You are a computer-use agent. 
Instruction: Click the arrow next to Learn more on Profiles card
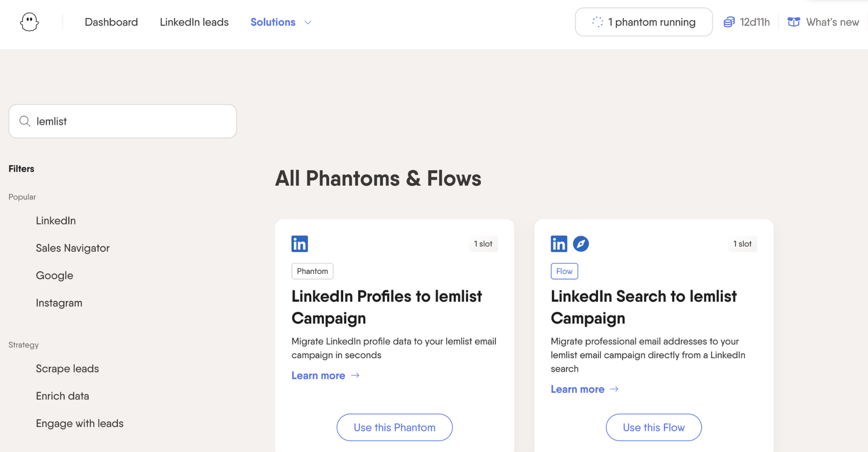click(x=355, y=375)
